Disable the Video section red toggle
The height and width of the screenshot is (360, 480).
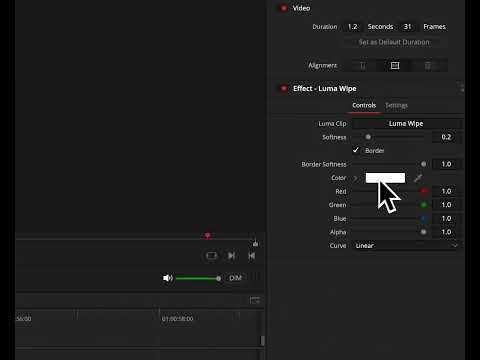pos(284,8)
